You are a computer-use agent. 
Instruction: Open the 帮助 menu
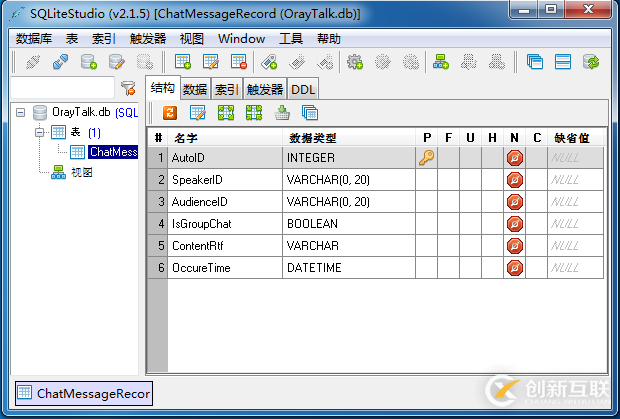[x=329, y=39]
